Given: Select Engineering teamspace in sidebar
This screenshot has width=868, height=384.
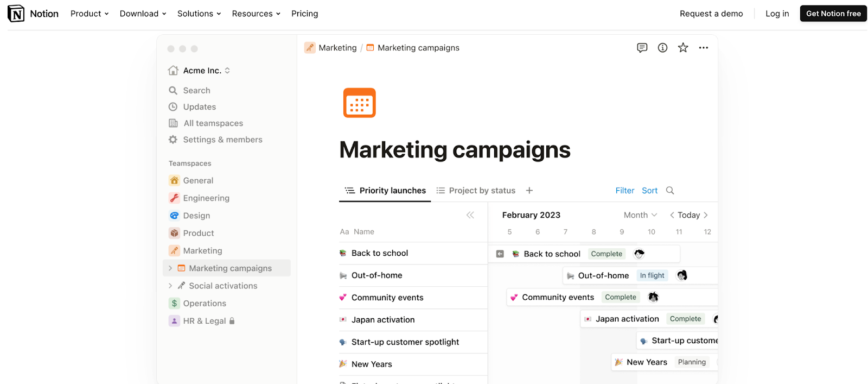Looking at the screenshot, I should click(206, 198).
